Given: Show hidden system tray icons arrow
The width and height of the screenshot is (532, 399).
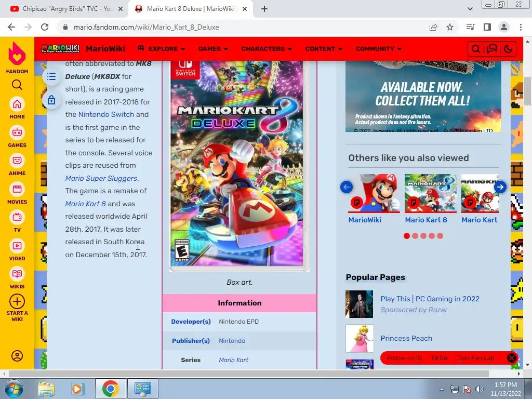Looking at the screenshot, I should (x=442, y=389).
